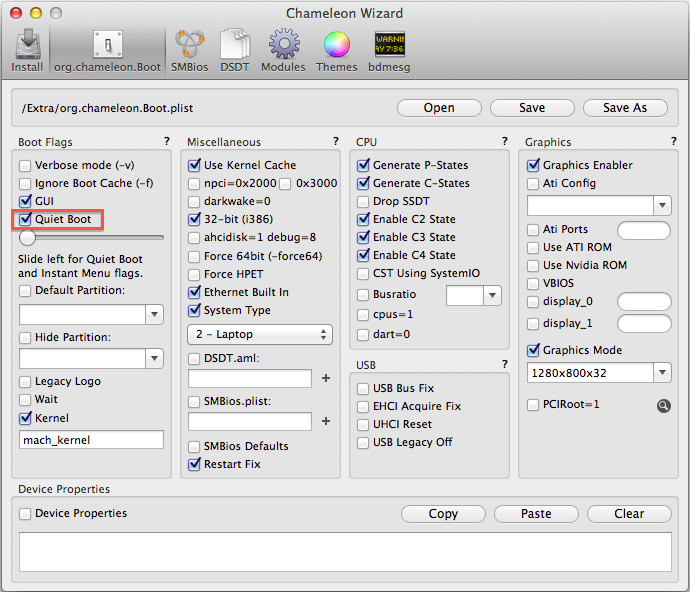Click the display_1 value field

[644, 324]
